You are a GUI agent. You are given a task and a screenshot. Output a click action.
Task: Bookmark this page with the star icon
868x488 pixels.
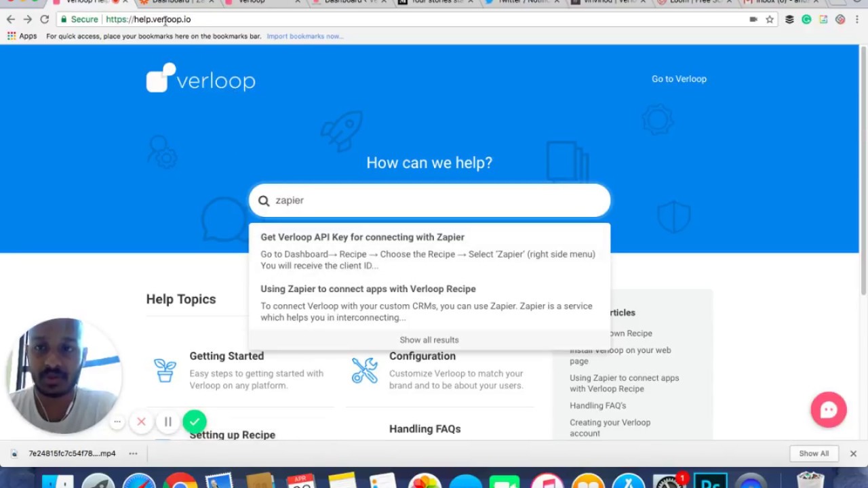point(770,20)
